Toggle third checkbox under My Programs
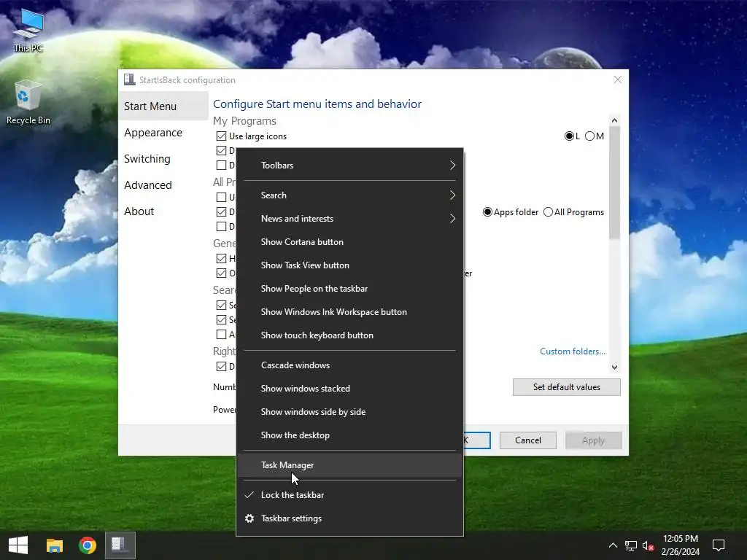The width and height of the screenshot is (747, 560). [221, 166]
